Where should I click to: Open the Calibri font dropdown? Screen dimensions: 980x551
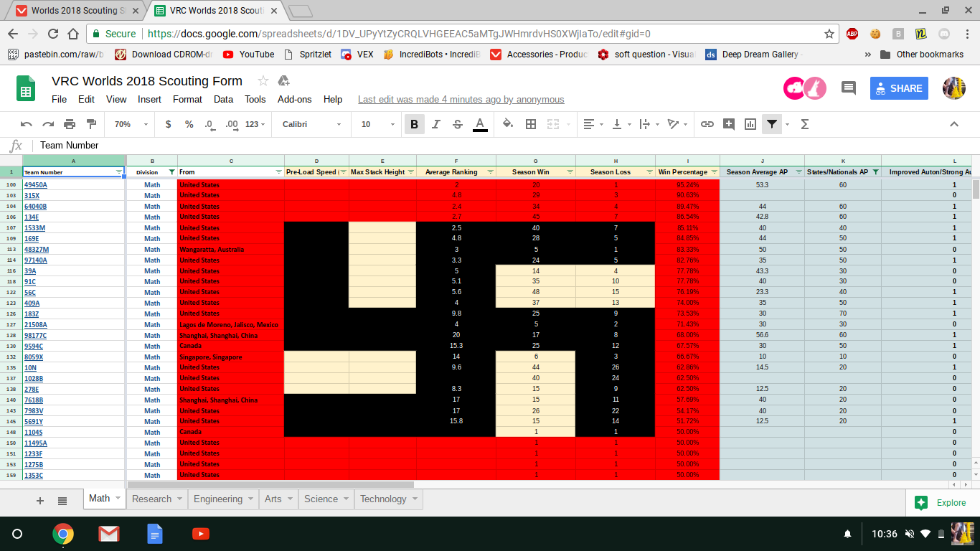pyautogui.click(x=308, y=124)
